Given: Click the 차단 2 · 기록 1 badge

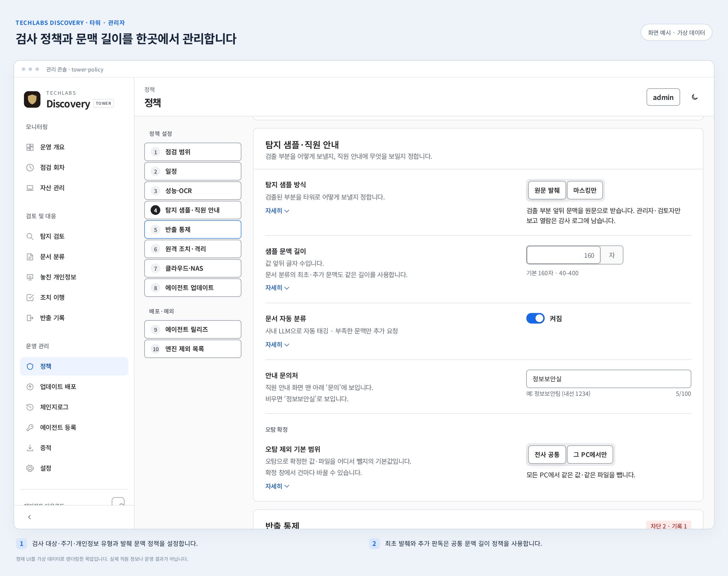Looking at the screenshot, I should (x=668, y=526).
